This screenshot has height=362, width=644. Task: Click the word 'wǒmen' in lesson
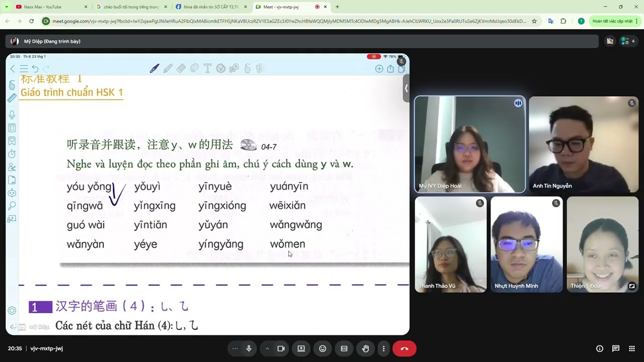[287, 244]
